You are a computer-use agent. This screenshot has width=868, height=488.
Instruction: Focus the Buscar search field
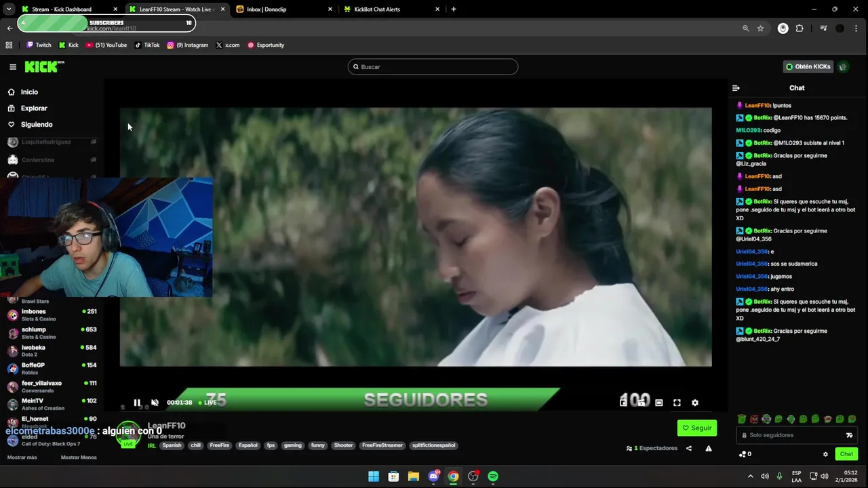tap(433, 66)
